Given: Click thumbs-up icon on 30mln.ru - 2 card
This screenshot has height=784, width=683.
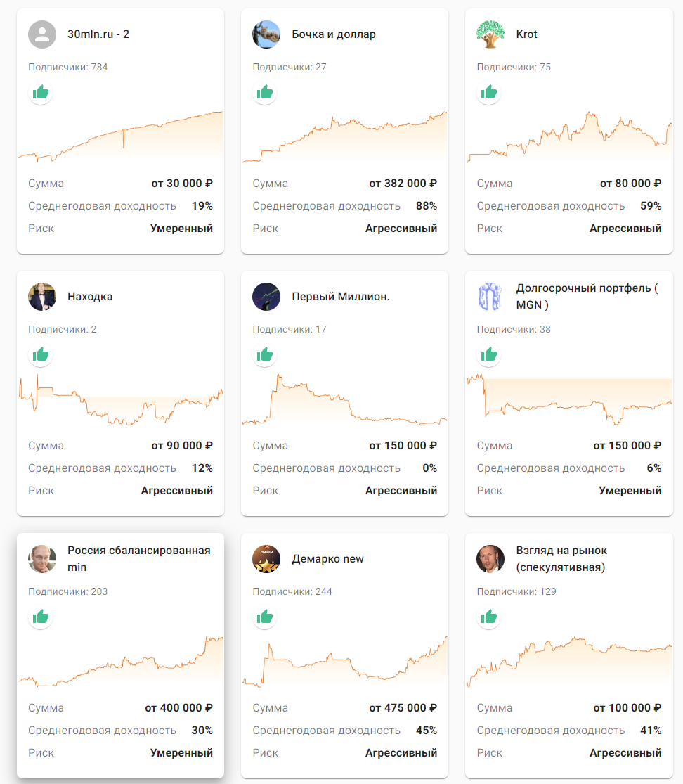Looking at the screenshot, I should point(41,93).
